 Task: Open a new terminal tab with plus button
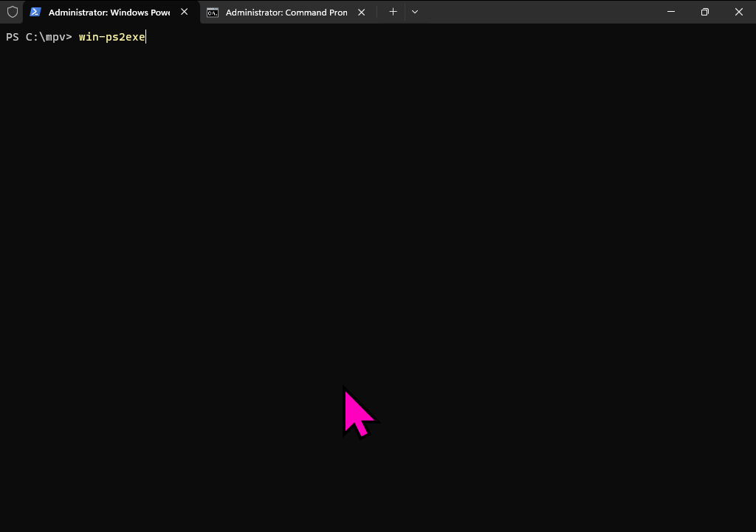(393, 12)
